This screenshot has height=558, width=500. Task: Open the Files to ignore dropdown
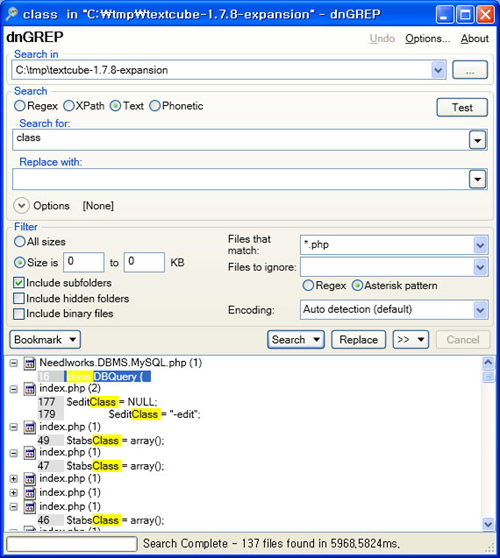[480, 267]
